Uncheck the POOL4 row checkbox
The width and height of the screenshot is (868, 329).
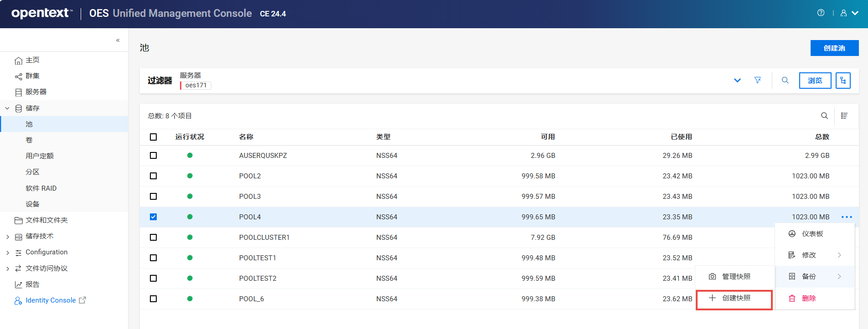coord(153,217)
